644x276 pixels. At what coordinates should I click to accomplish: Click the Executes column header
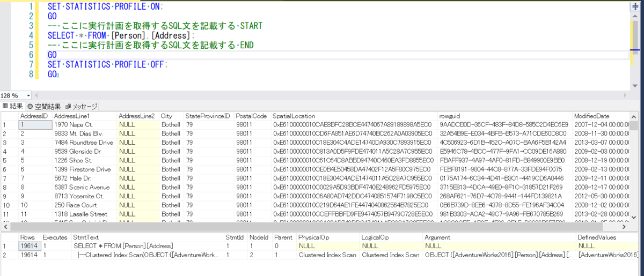pyautogui.click(x=56, y=237)
